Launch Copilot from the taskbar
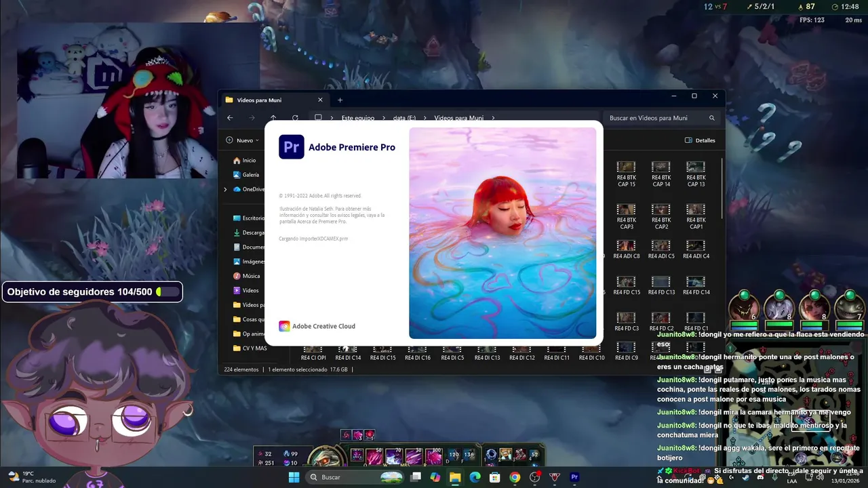Screen dimensions: 868x488 [435, 477]
